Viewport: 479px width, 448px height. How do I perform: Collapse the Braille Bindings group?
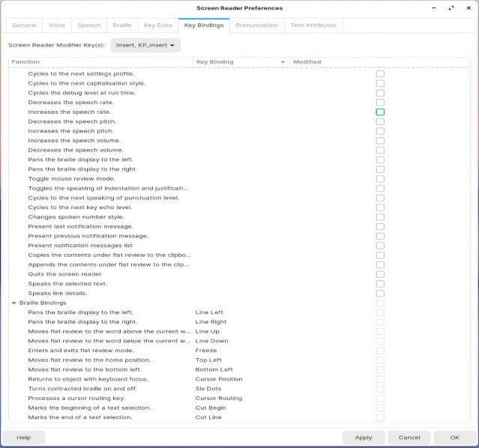click(x=13, y=303)
